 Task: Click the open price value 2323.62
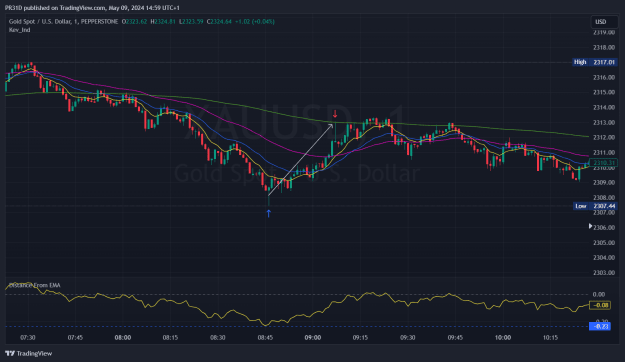click(136, 22)
